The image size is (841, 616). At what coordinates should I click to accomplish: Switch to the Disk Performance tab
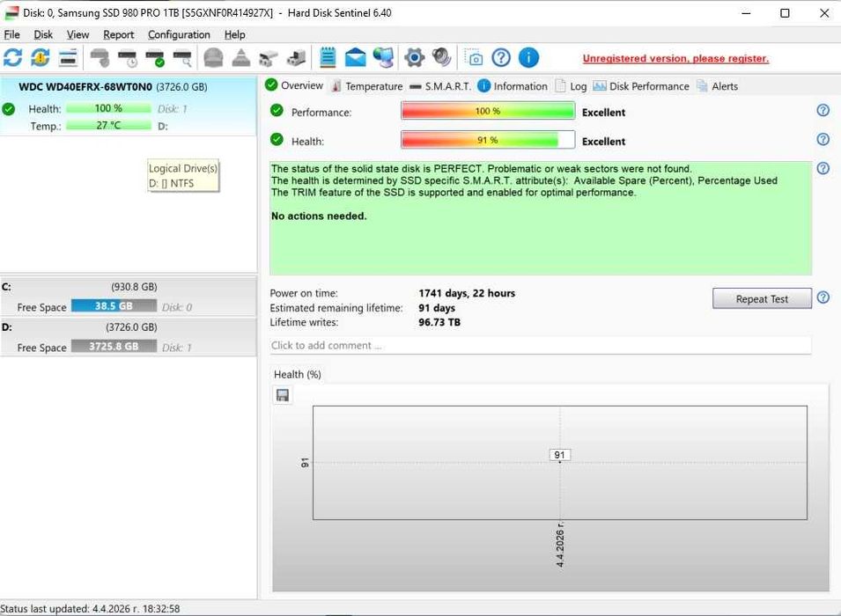pyautogui.click(x=641, y=85)
